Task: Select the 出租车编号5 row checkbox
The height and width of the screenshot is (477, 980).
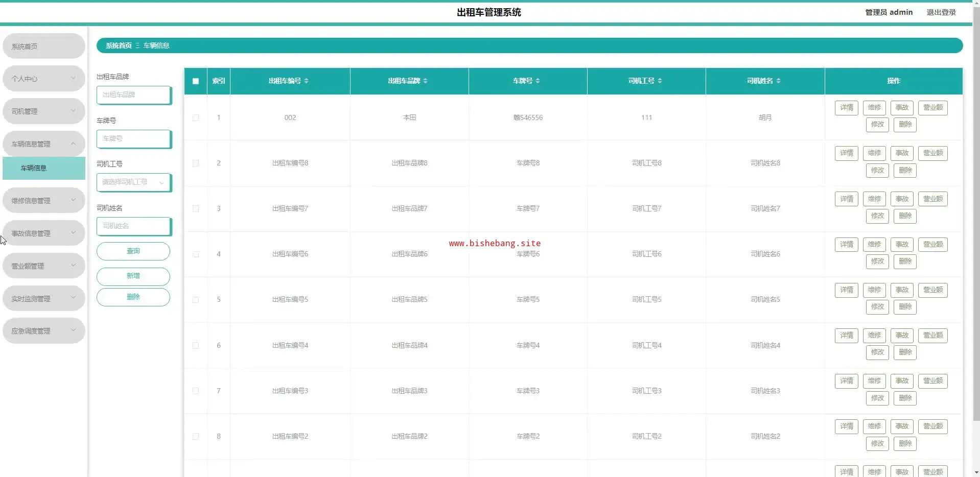Action: pyautogui.click(x=196, y=300)
